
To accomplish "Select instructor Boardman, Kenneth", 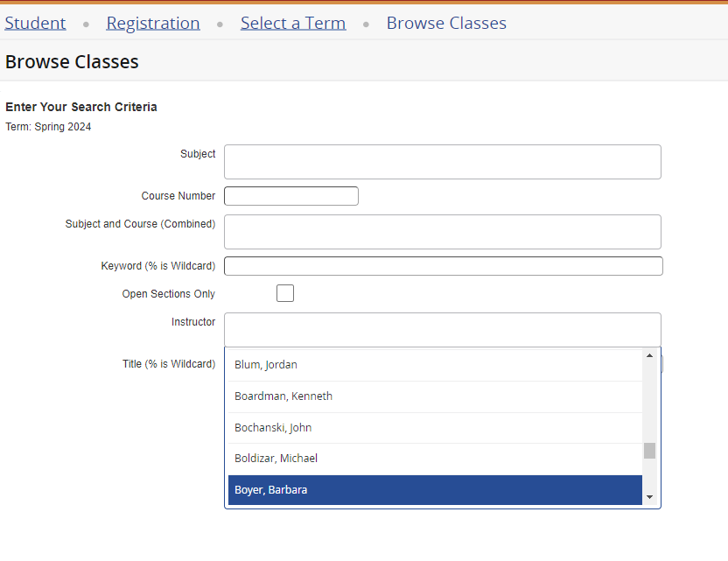I will pyautogui.click(x=435, y=396).
